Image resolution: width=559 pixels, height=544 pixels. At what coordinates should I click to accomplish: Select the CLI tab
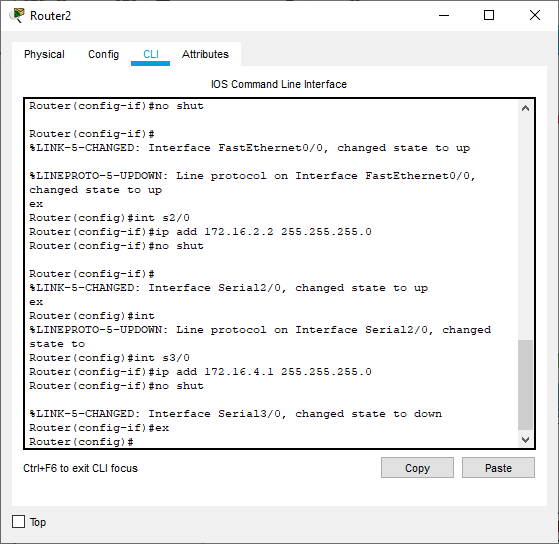coord(151,54)
